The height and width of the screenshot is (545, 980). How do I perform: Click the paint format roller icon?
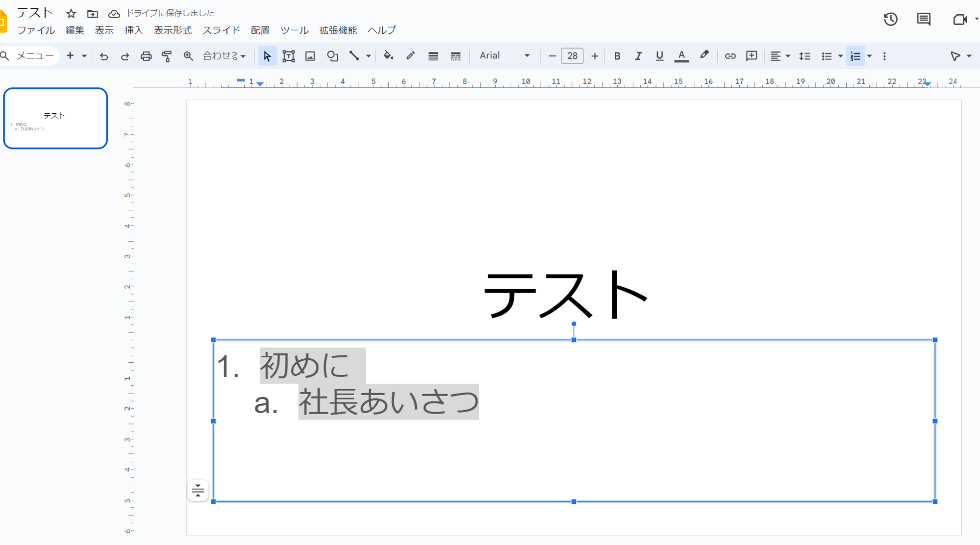tap(167, 56)
